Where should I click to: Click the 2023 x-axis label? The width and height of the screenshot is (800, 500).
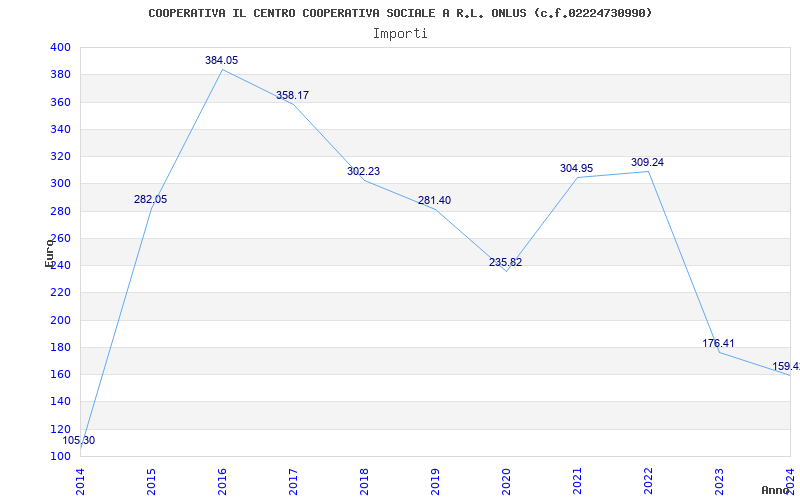pyautogui.click(x=719, y=482)
